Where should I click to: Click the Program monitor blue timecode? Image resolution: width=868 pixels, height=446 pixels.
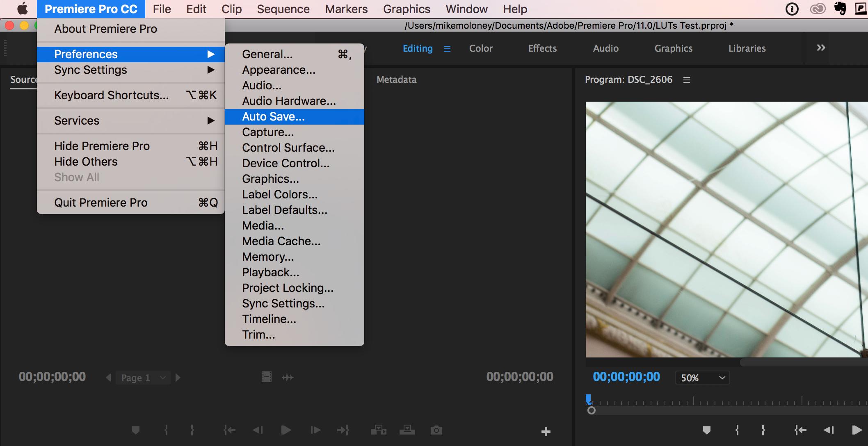tap(626, 377)
